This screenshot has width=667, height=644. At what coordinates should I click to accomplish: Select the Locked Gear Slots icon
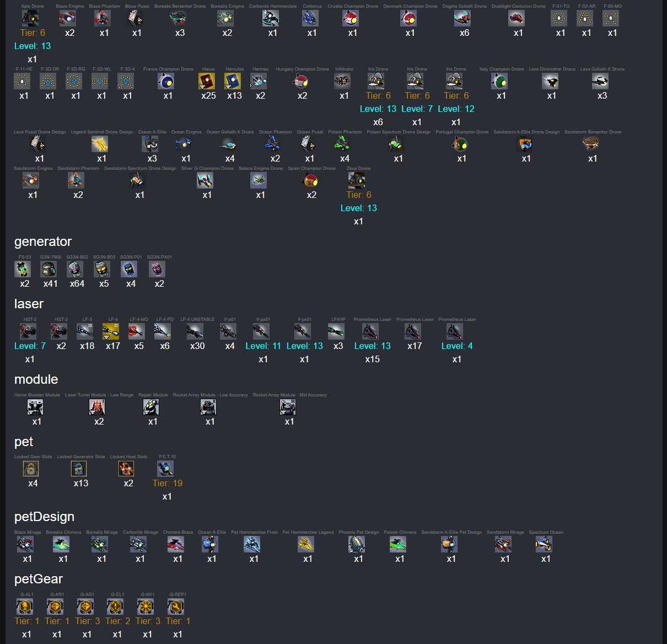point(31,469)
